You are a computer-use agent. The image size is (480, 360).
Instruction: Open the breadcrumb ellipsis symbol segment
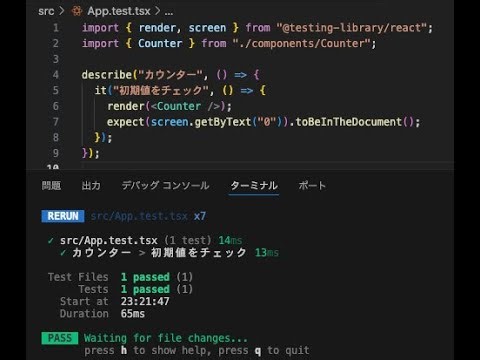pyautogui.click(x=169, y=12)
